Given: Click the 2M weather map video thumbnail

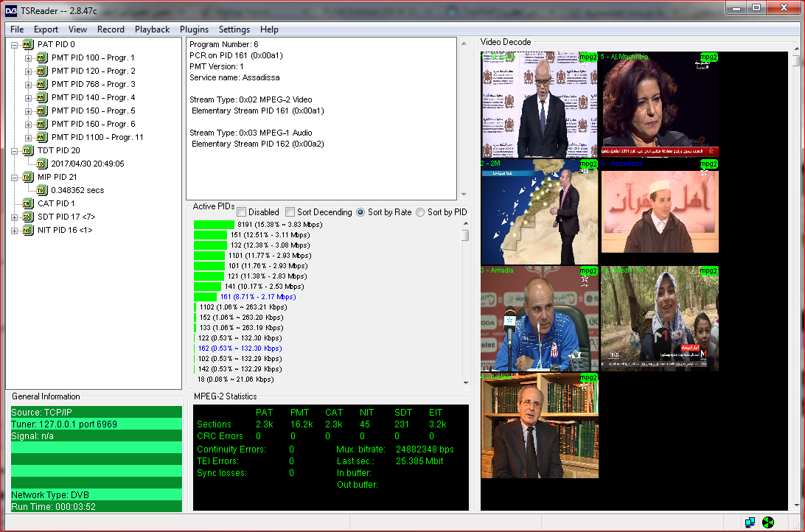Looking at the screenshot, I should [539, 212].
